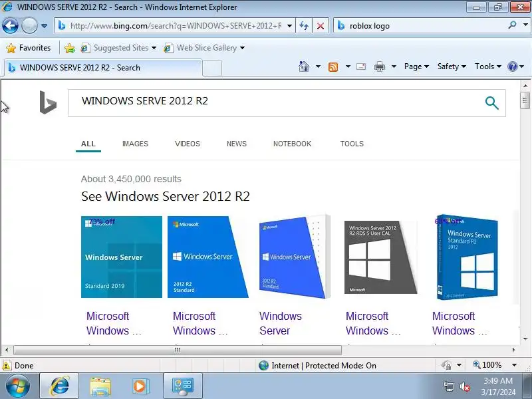Screen dimensions: 532x399
Task: Open Windows Explorer from the taskbar
Action: 100,386
